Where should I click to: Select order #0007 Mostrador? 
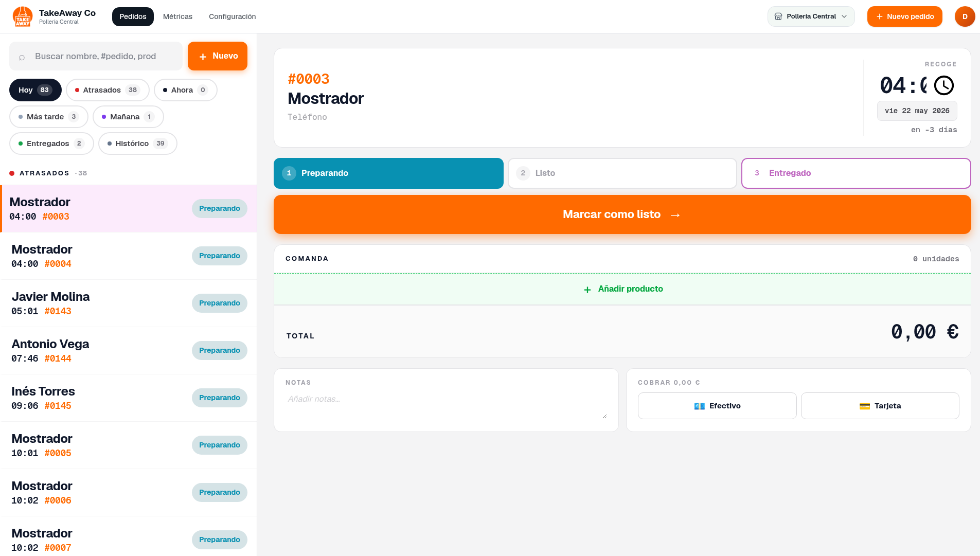pos(129,536)
